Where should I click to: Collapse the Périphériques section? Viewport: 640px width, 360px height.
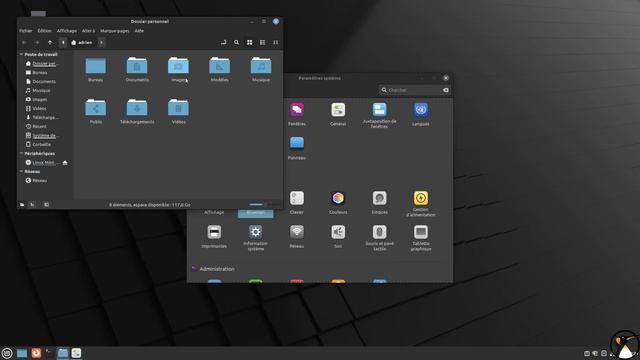[x=21, y=153]
